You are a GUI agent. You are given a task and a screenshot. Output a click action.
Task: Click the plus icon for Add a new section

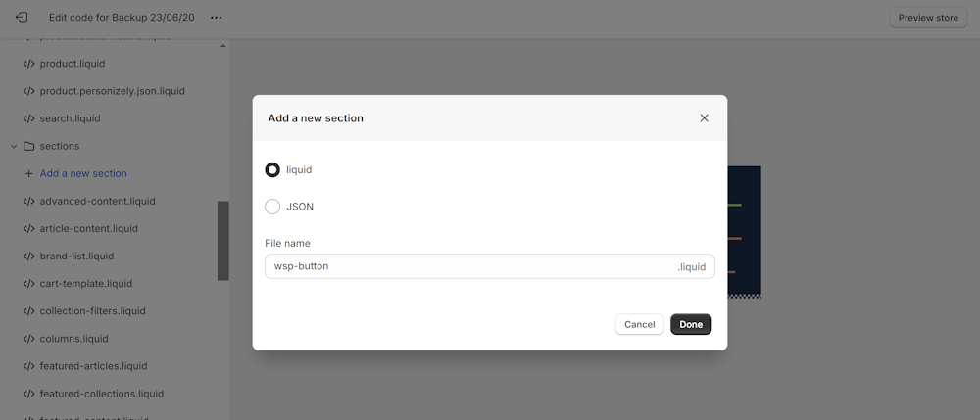pos(29,173)
